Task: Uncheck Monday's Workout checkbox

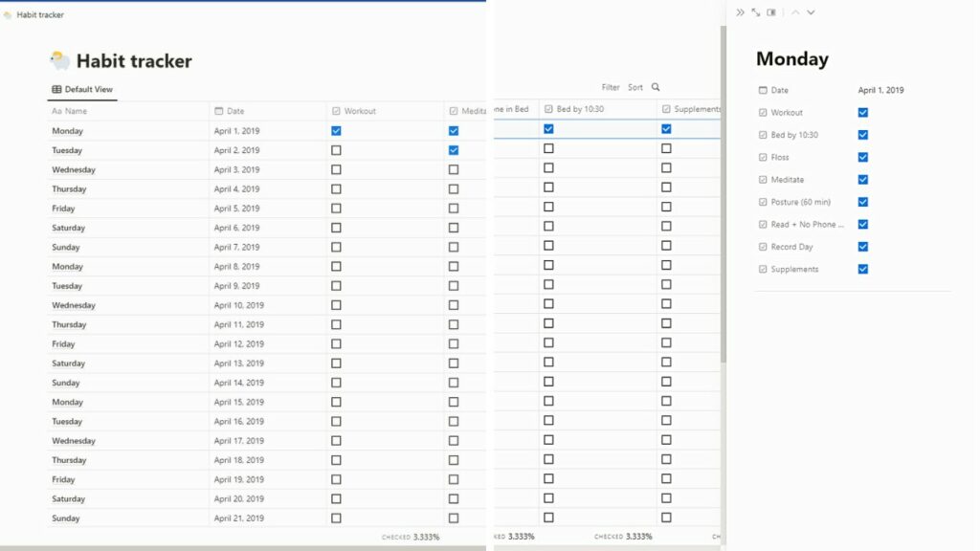Action: click(334, 130)
